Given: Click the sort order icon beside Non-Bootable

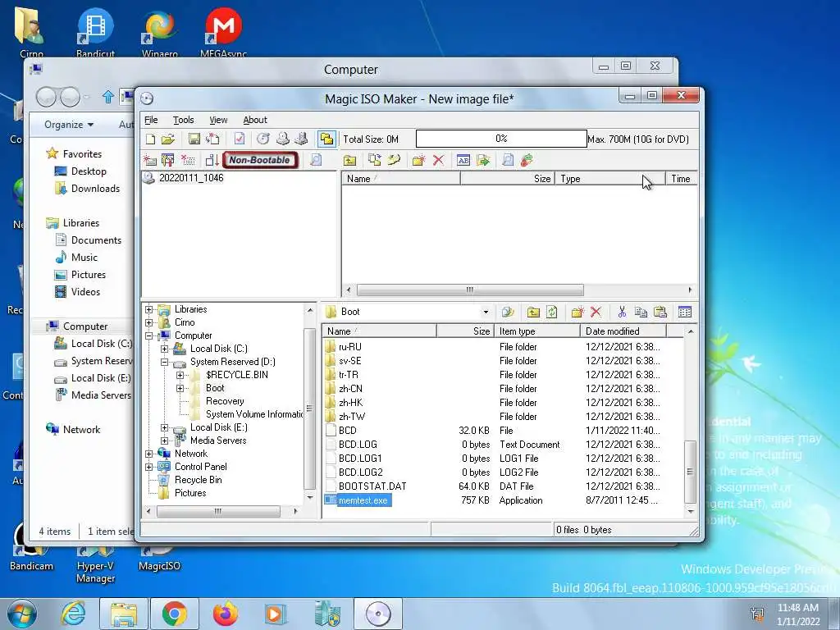Looking at the screenshot, I should (212, 160).
